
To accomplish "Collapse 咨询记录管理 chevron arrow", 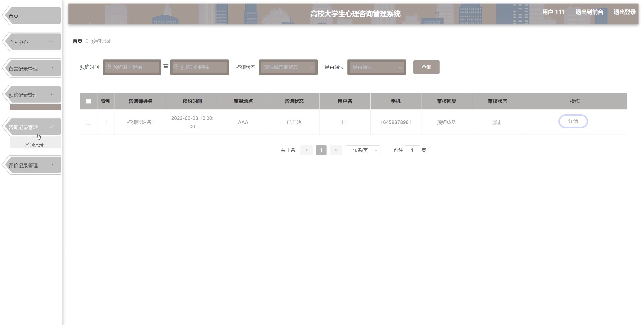I will point(52,127).
